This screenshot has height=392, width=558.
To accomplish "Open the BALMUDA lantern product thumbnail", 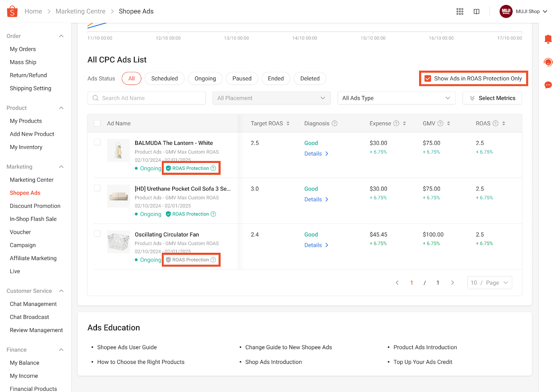I will [x=118, y=151].
